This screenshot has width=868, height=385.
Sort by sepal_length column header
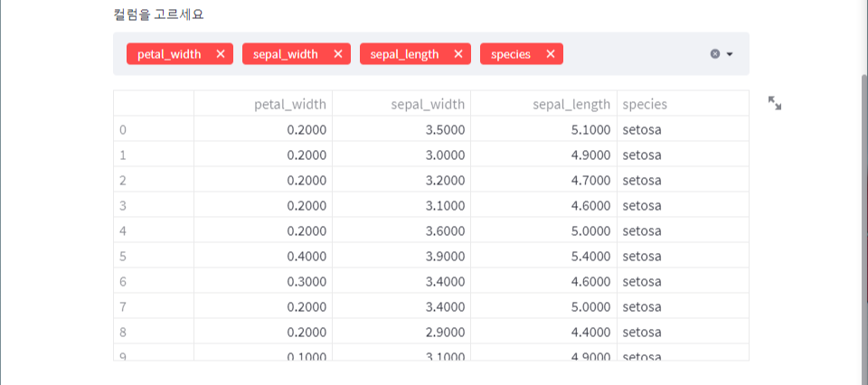(544, 103)
